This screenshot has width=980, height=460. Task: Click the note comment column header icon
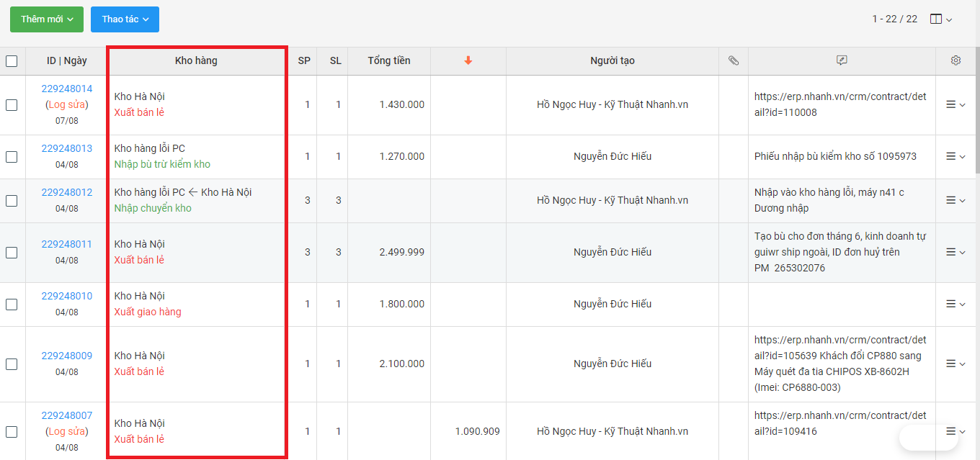coord(842,61)
